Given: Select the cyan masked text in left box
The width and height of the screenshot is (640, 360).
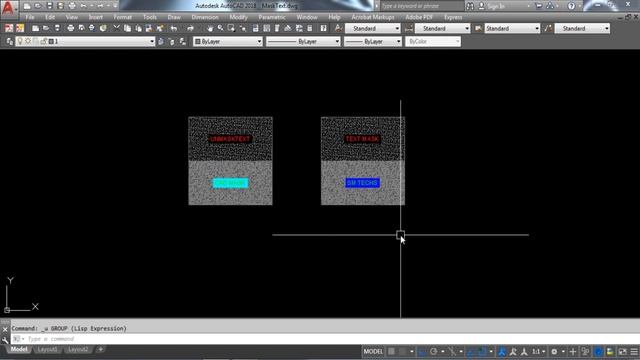Looking at the screenshot, I should click(x=231, y=183).
